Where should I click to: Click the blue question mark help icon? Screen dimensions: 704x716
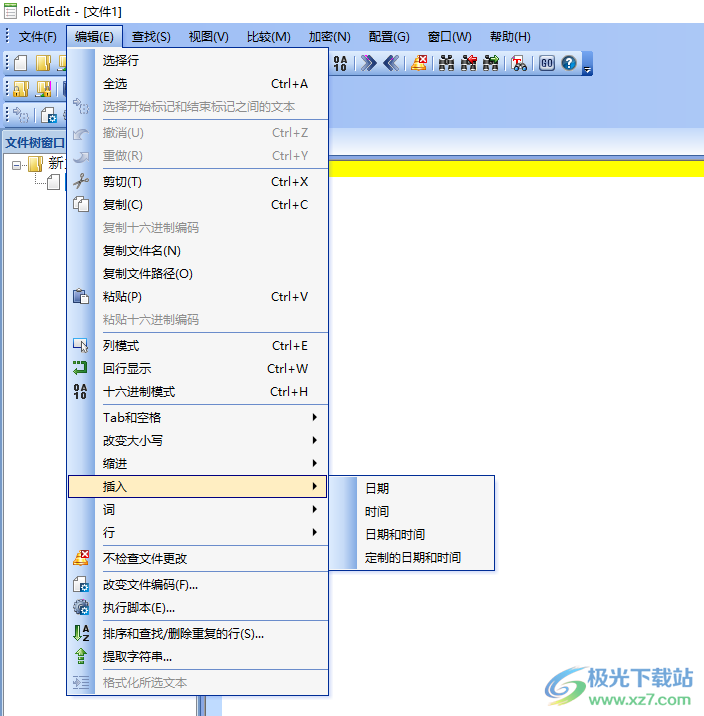569,63
